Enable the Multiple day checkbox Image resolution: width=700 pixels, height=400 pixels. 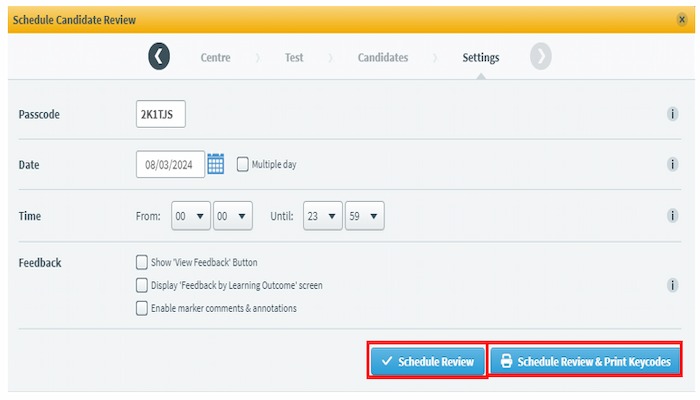[242, 164]
